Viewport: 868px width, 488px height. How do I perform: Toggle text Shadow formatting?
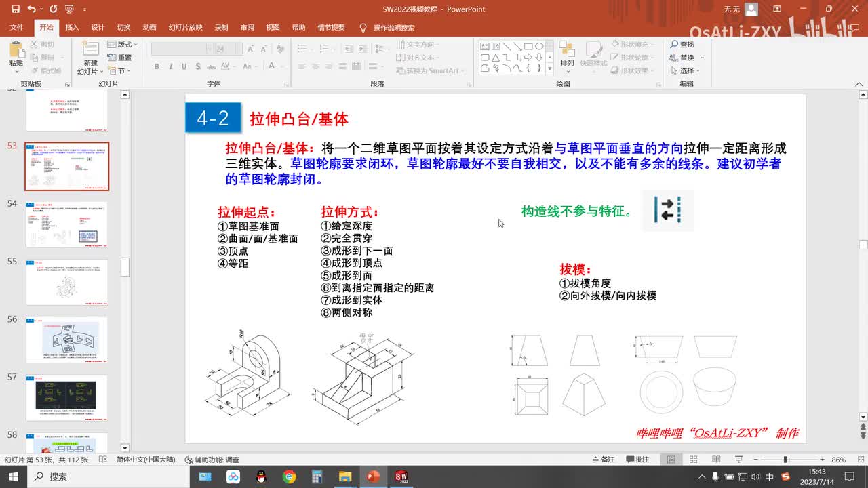(197, 66)
